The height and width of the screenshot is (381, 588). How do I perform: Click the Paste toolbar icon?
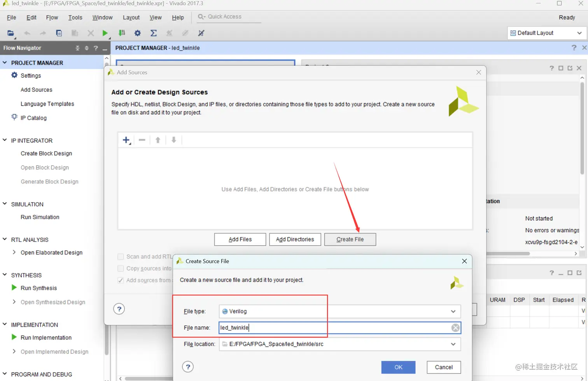[75, 33]
